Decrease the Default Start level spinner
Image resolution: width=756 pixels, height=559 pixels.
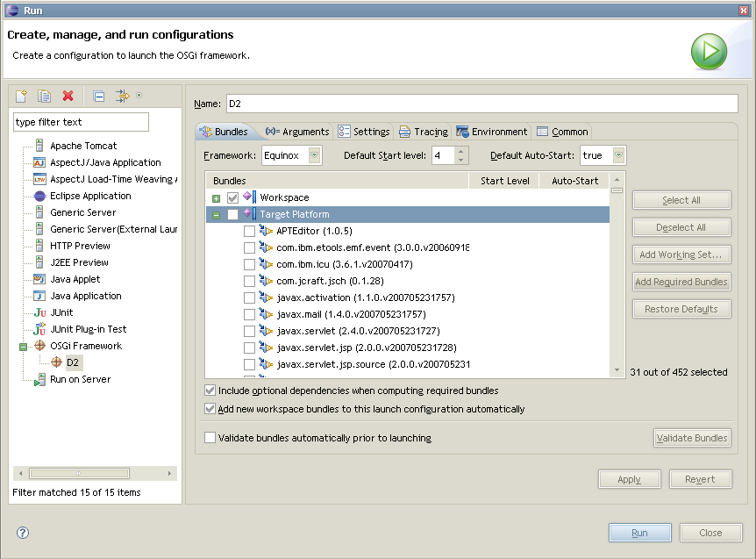click(x=461, y=160)
